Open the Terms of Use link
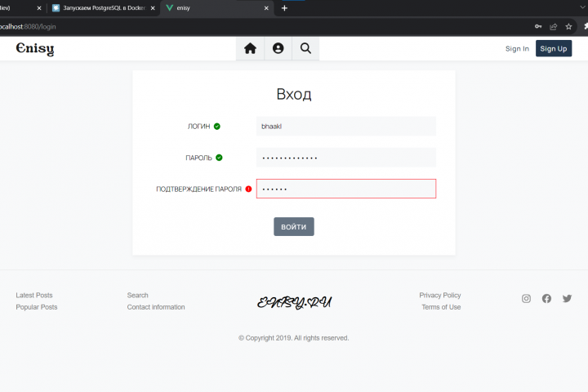The width and height of the screenshot is (588, 392). tap(441, 307)
